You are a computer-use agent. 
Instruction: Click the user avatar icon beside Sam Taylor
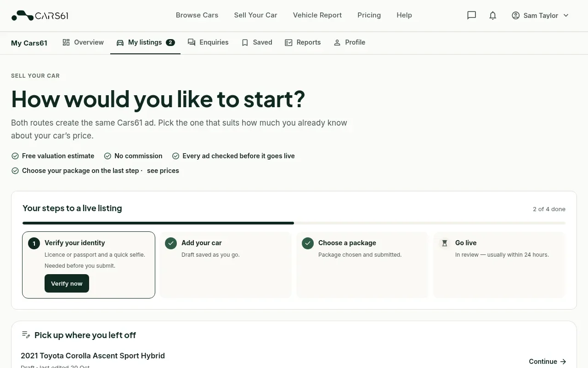[515, 16]
